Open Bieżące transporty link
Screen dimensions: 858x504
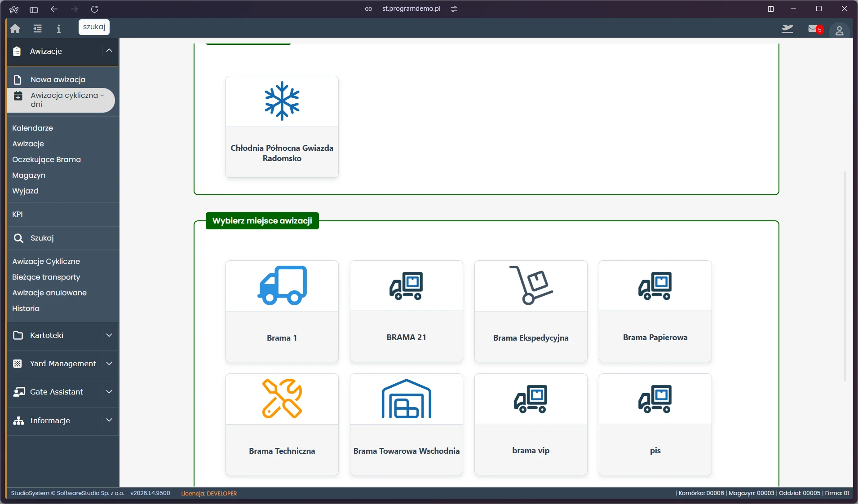(x=46, y=277)
